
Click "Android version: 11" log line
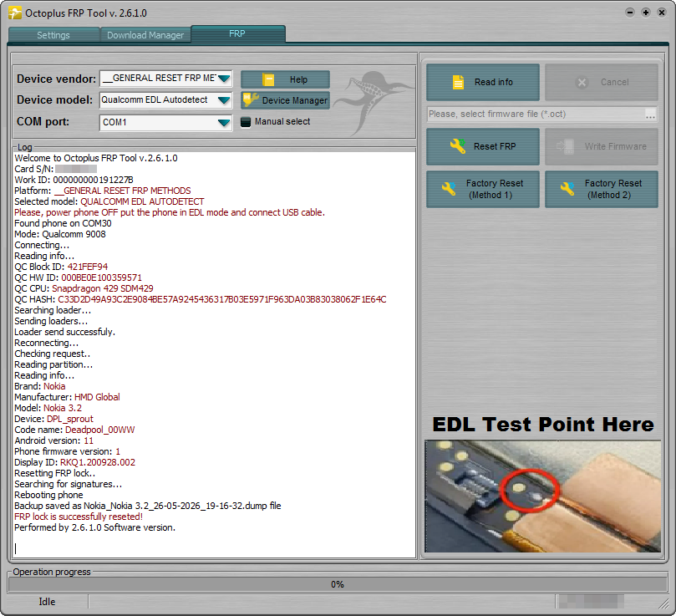(53, 440)
